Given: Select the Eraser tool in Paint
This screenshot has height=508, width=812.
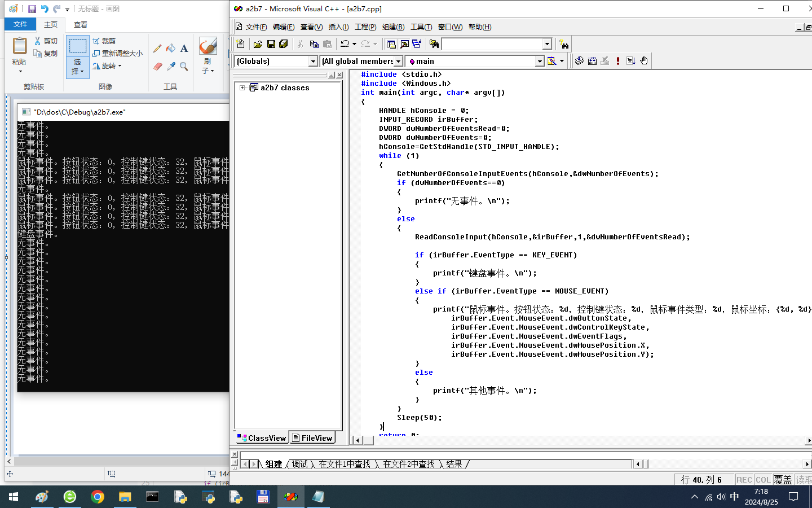Looking at the screenshot, I should point(157,67).
